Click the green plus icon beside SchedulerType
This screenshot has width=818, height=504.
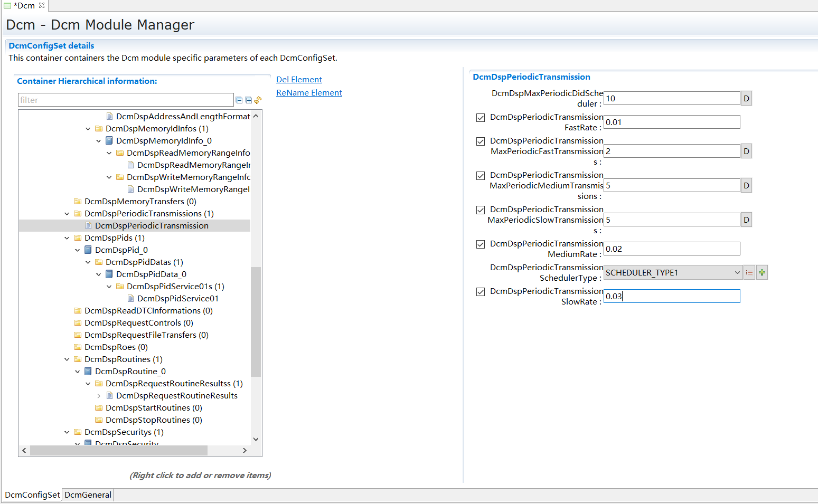(x=762, y=273)
